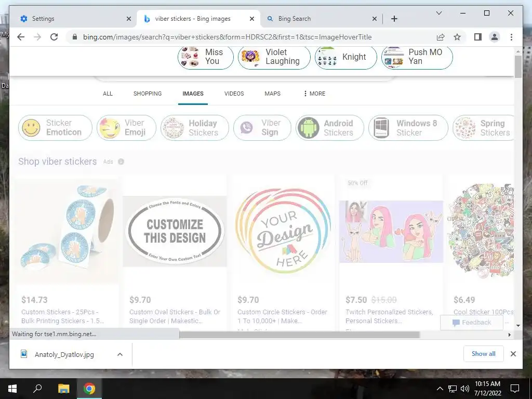The image size is (532, 399).
Task: Open the VIDEOS search category
Action: click(x=234, y=94)
